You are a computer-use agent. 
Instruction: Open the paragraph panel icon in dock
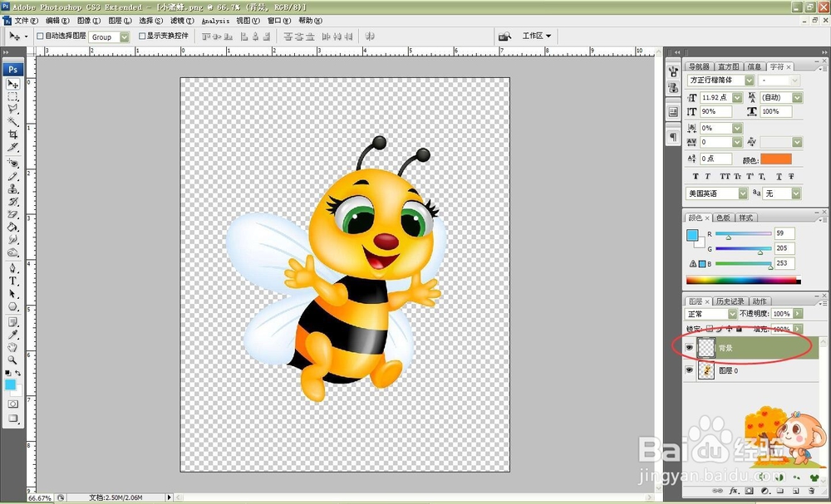(673, 137)
